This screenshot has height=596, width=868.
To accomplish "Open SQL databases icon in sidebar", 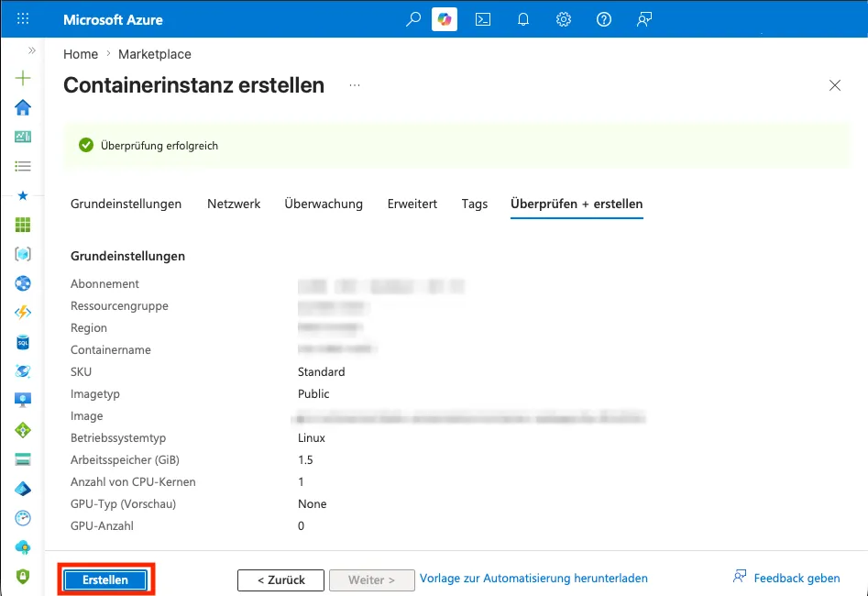I will coord(23,342).
